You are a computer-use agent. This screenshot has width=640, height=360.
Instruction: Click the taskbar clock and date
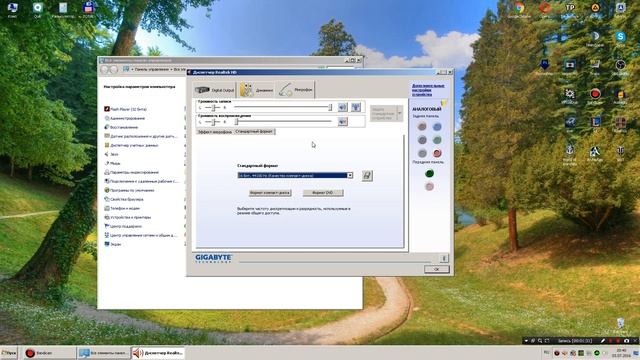tap(622, 353)
